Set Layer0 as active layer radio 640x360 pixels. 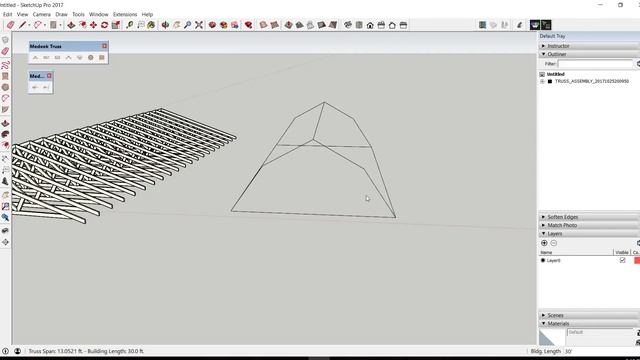[543, 260]
